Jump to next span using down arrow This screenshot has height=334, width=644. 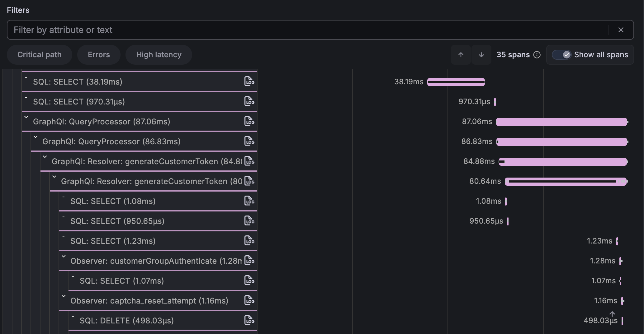(x=481, y=55)
